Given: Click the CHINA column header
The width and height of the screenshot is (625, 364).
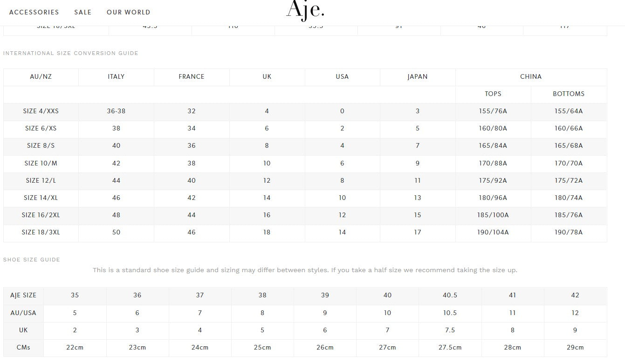Looking at the screenshot, I should [531, 77].
